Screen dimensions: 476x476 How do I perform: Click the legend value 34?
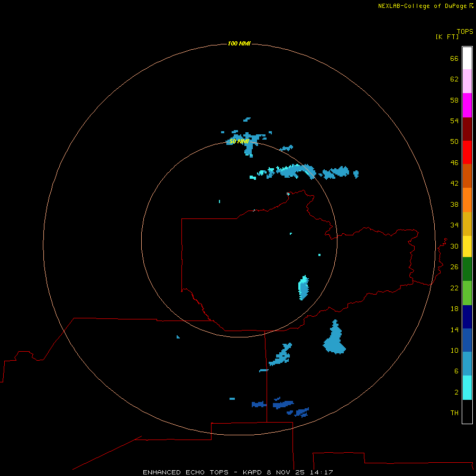[454, 225]
